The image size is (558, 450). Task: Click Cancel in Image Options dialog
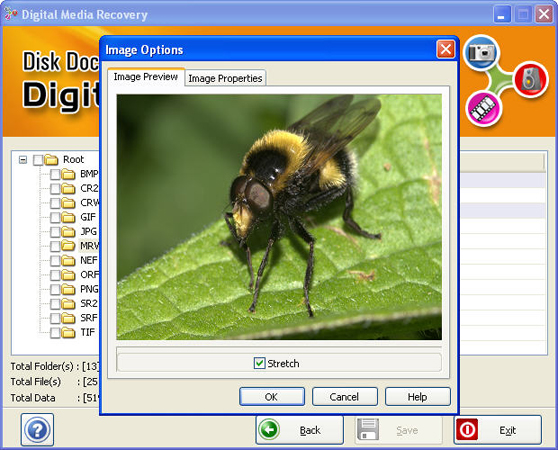[x=344, y=397]
